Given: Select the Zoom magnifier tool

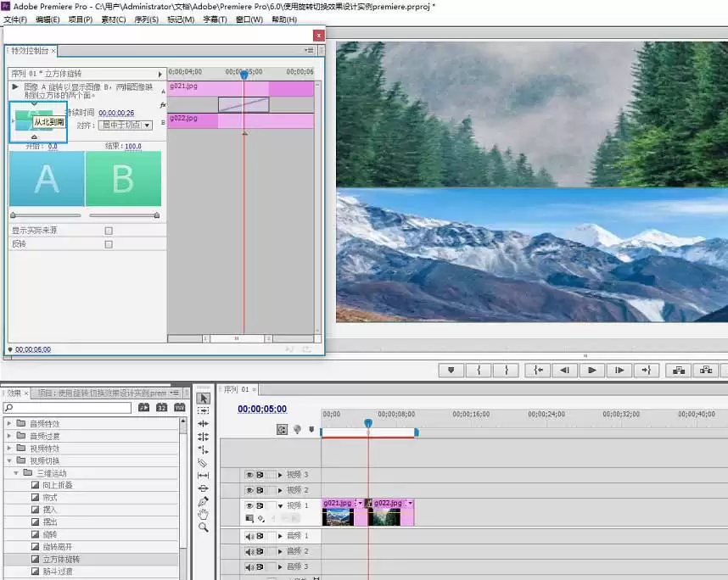Looking at the screenshot, I should [x=203, y=527].
